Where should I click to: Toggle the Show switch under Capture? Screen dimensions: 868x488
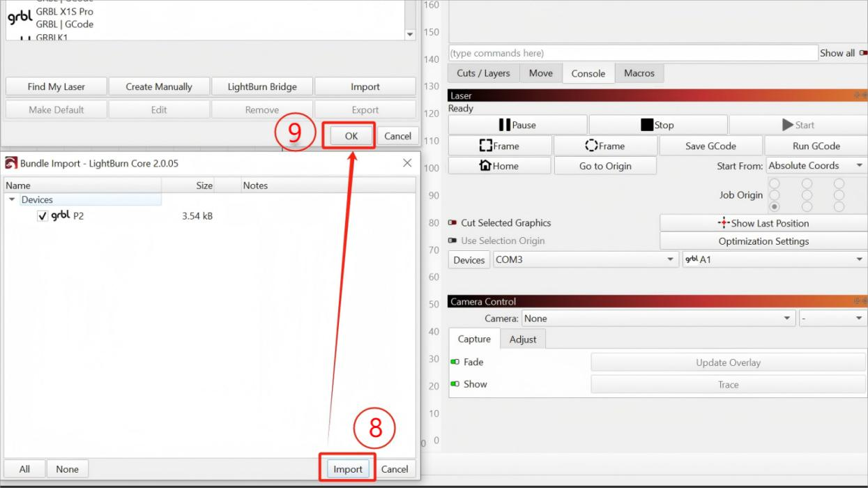click(x=455, y=384)
